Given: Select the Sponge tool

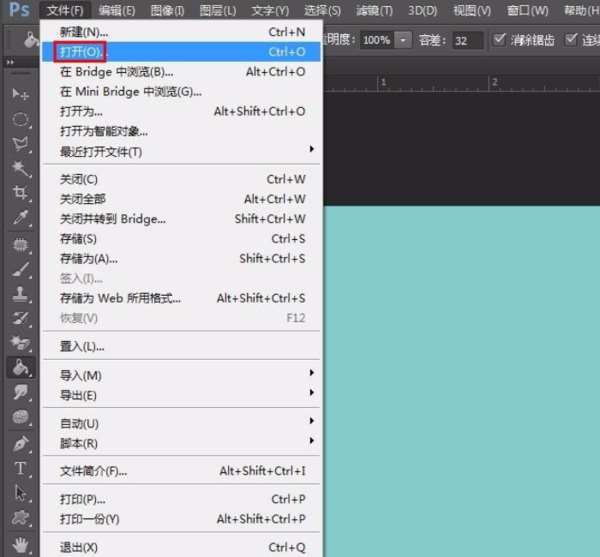Looking at the screenshot, I should 20,417.
